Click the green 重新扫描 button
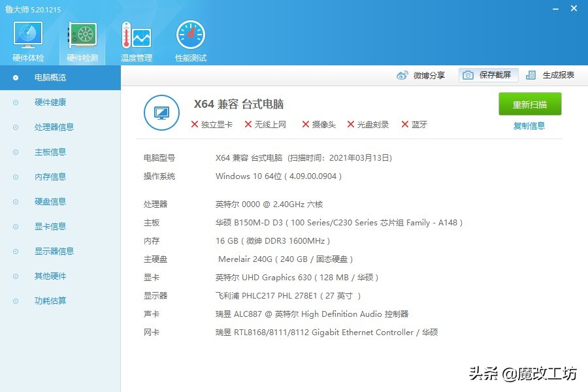 (x=530, y=104)
